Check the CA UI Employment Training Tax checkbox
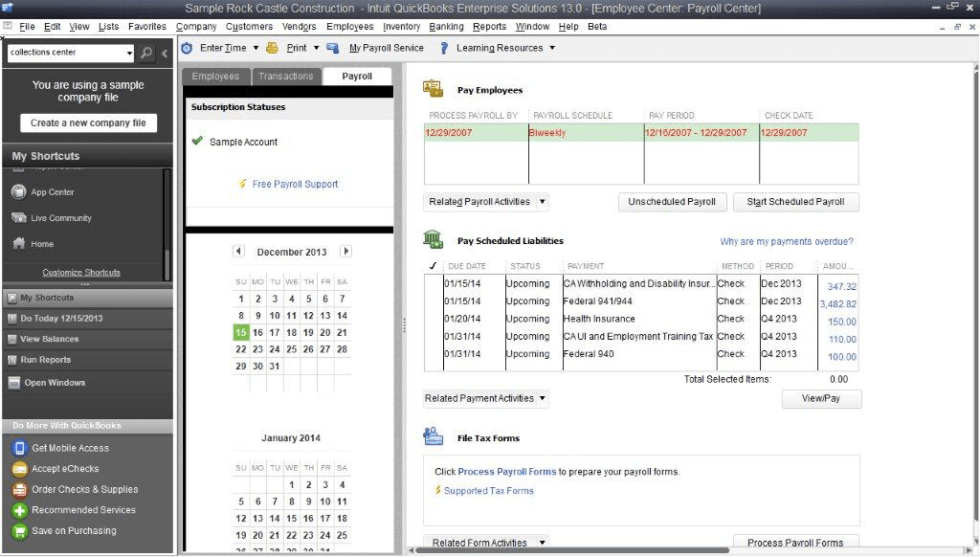The width and height of the screenshot is (980, 557). (434, 336)
